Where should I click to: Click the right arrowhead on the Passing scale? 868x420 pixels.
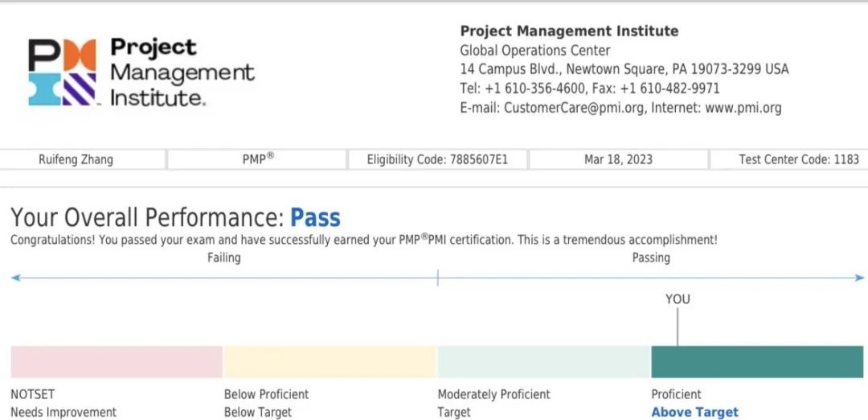click(858, 278)
